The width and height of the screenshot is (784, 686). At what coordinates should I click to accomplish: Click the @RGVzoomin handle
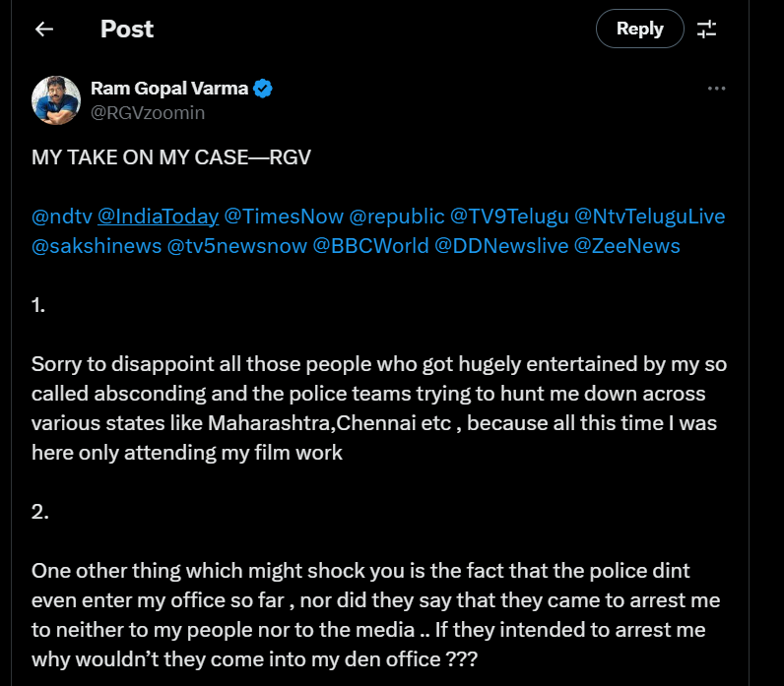coord(148,113)
